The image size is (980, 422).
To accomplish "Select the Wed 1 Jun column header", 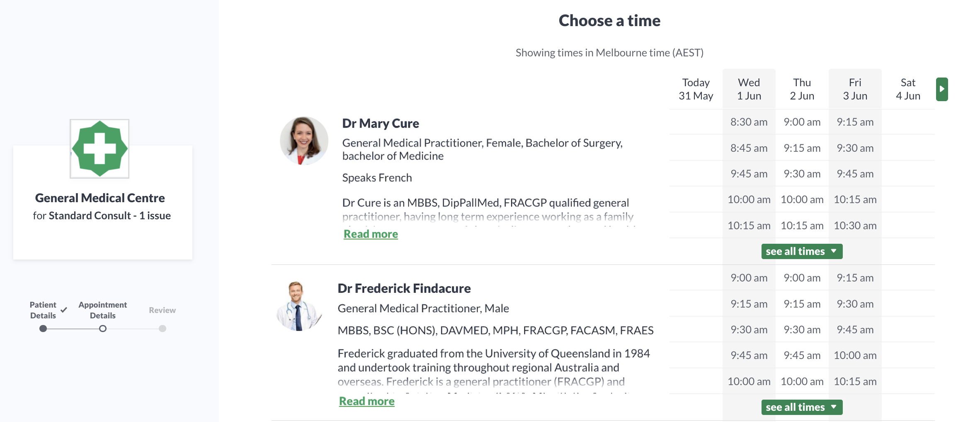I will (749, 89).
